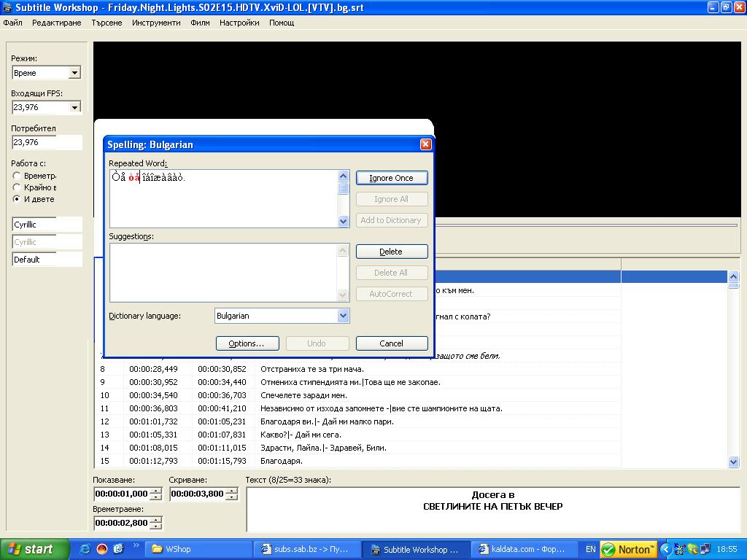Switch to WShop folder taskbar button
Viewport: 747px width, 560px height.
[198, 549]
